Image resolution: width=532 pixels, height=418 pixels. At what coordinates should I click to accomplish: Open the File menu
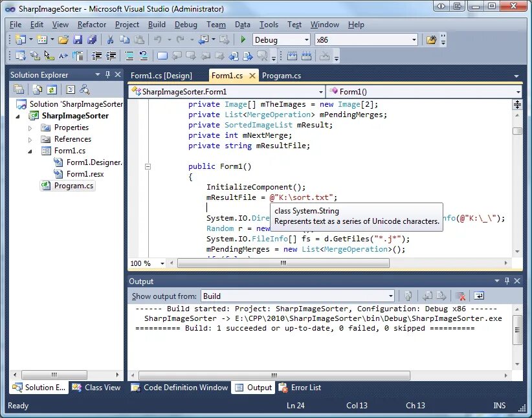coord(16,25)
